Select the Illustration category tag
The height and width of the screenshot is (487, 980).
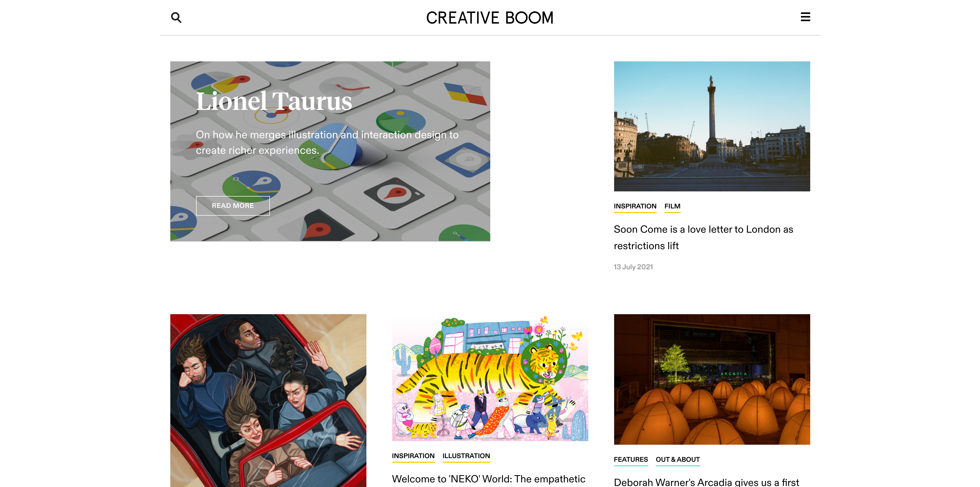pyautogui.click(x=466, y=456)
